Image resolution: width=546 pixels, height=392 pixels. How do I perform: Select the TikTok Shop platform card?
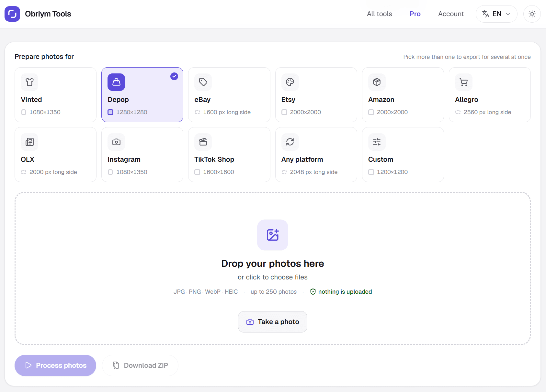point(229,155)
